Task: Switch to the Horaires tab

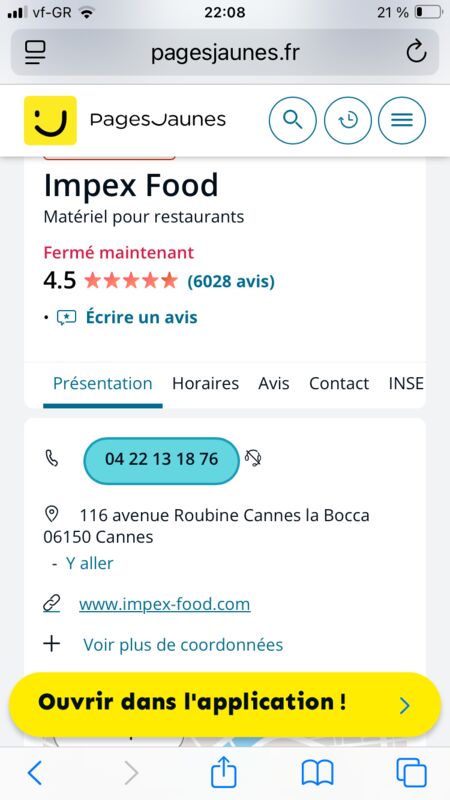Action: click(205, 384)
